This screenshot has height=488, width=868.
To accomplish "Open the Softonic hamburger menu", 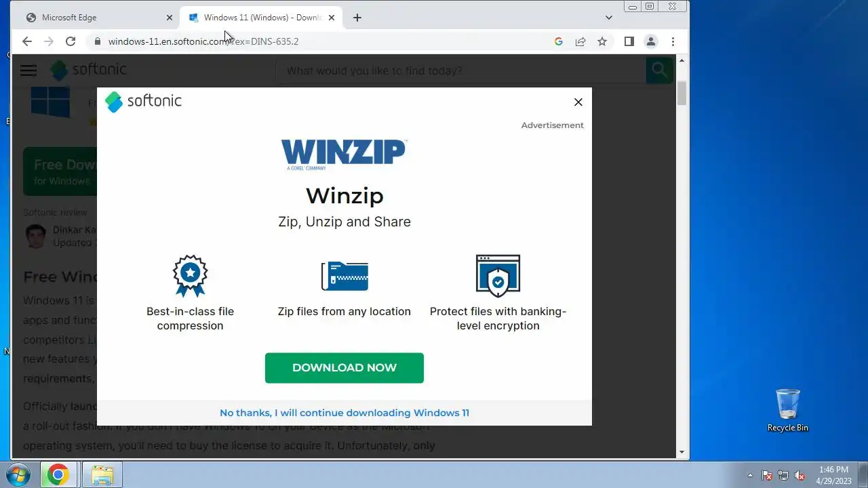I will coord(28,70).
